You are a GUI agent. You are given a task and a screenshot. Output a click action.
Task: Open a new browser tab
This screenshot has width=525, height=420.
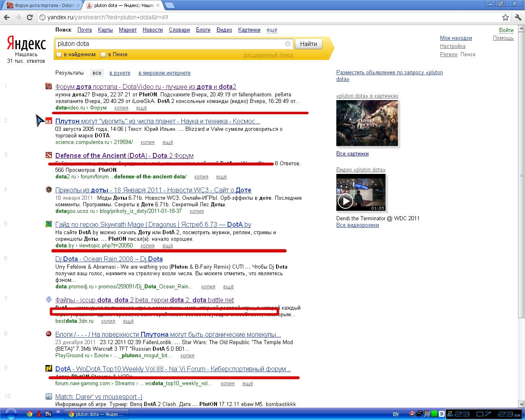[x=169, y=5]
